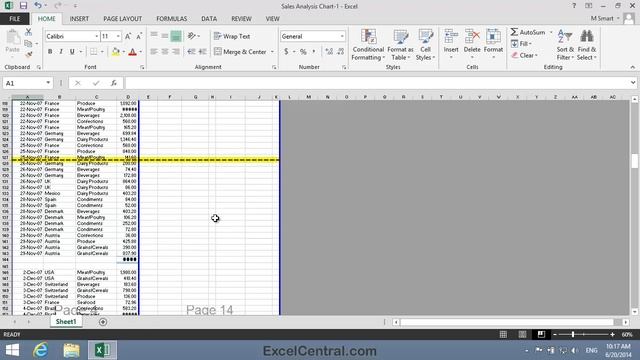The height and width of the screenshot is (360, 640).
Task: Toggle Center horizontal alignment
Action: pos(164,52)
